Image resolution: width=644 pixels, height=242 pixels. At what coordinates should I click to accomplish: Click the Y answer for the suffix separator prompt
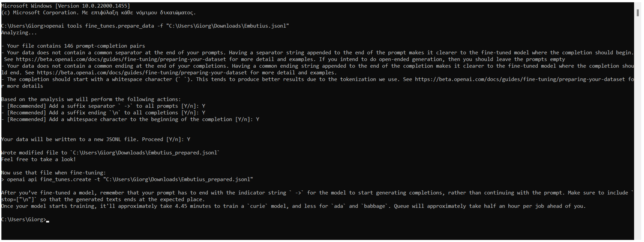coord(204,106)
